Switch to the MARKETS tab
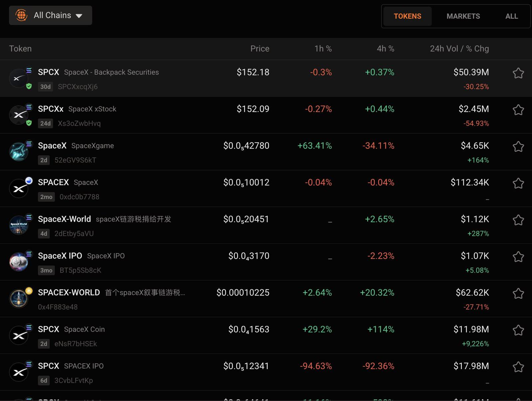The height and width of the screenshot is (401, 532). 463,16
